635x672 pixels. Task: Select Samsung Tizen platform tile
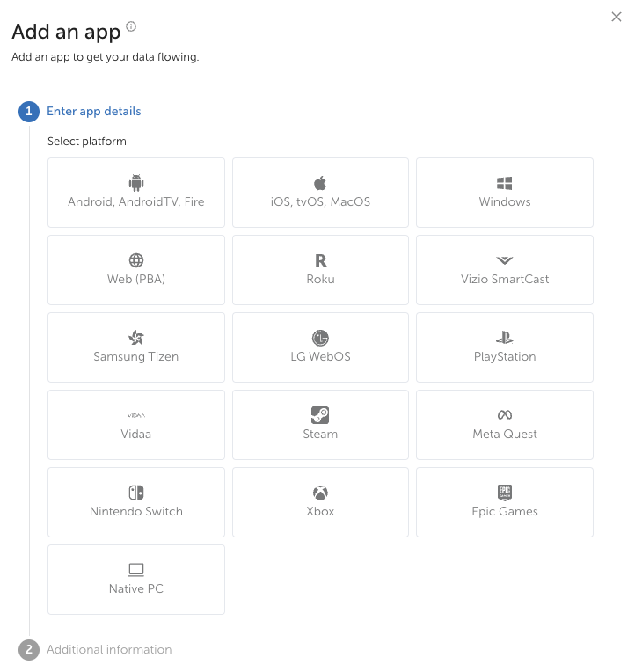coord(136,347)
